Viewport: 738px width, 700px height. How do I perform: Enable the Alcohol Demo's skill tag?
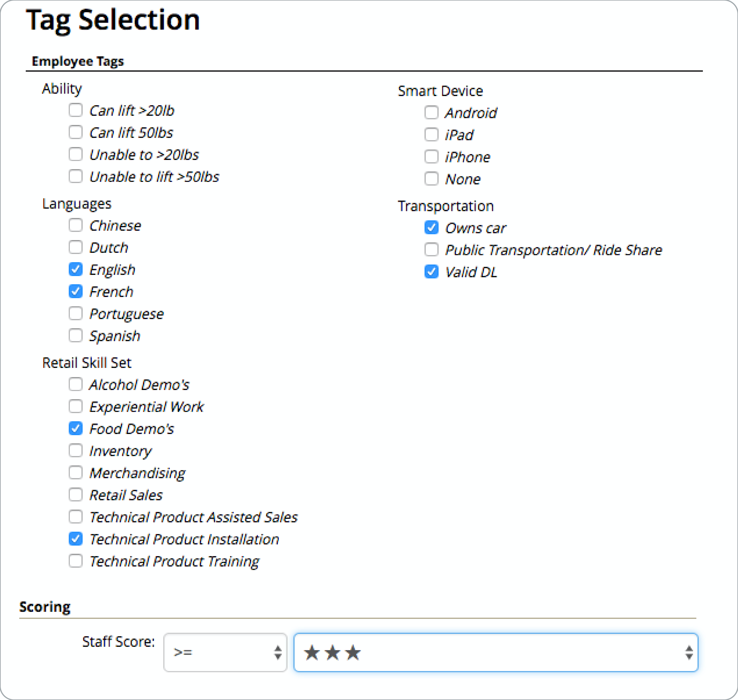click(x=76, y=384)
